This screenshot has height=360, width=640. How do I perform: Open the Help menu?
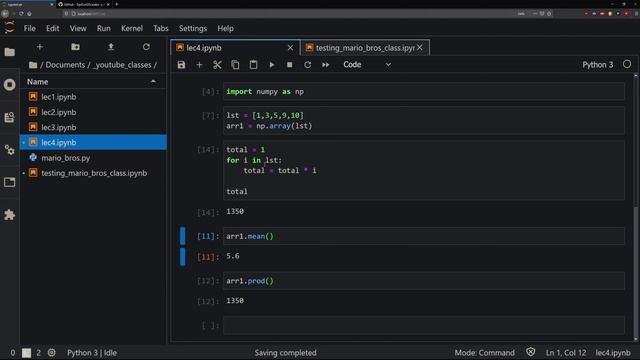click(225, 28)
